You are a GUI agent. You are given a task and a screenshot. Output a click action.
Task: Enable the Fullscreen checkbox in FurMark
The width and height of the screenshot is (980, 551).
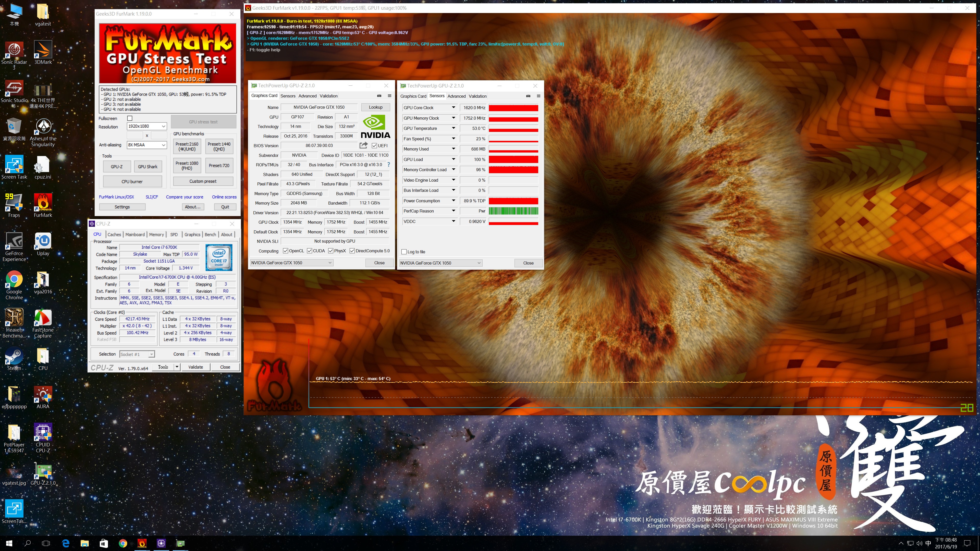[130, 118]
